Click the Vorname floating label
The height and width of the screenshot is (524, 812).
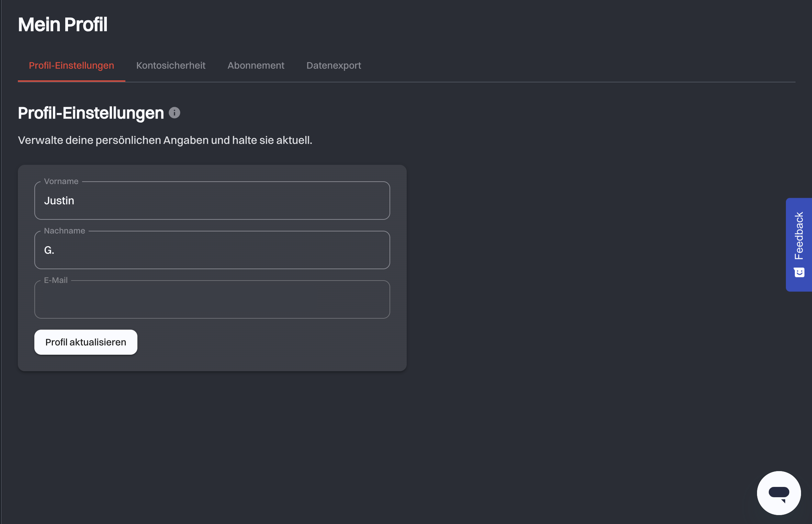coord(61,181)
